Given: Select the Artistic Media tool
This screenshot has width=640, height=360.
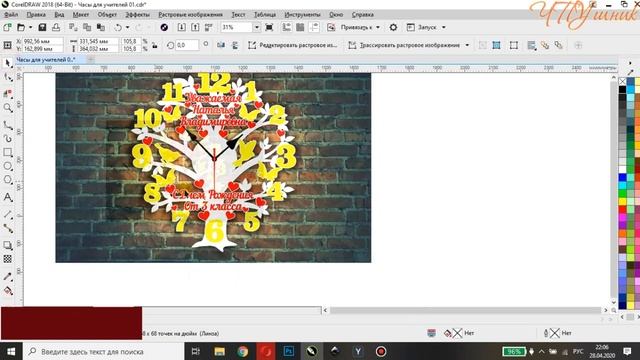Looking at the screenshot, I should coord(8,139).
